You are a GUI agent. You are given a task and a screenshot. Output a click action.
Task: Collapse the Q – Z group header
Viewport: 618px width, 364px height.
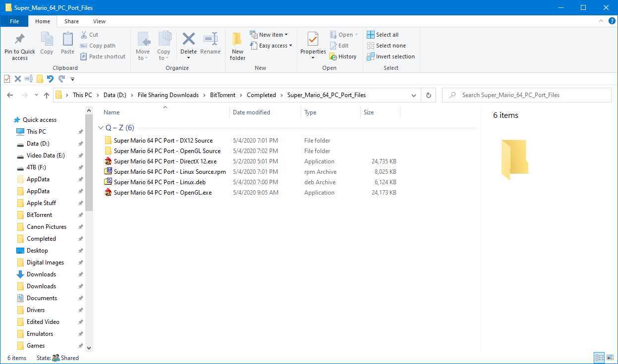pyautogui.click(x=101, y=128)
